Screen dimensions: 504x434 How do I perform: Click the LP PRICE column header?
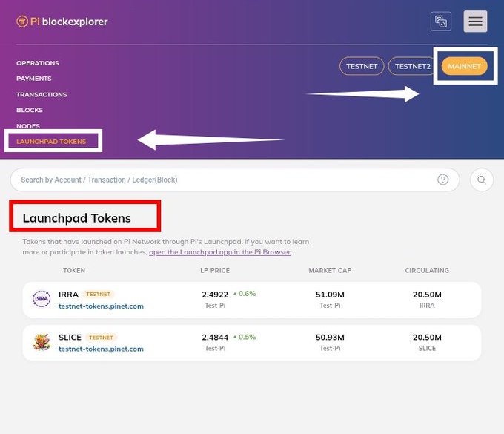(215, 270)
